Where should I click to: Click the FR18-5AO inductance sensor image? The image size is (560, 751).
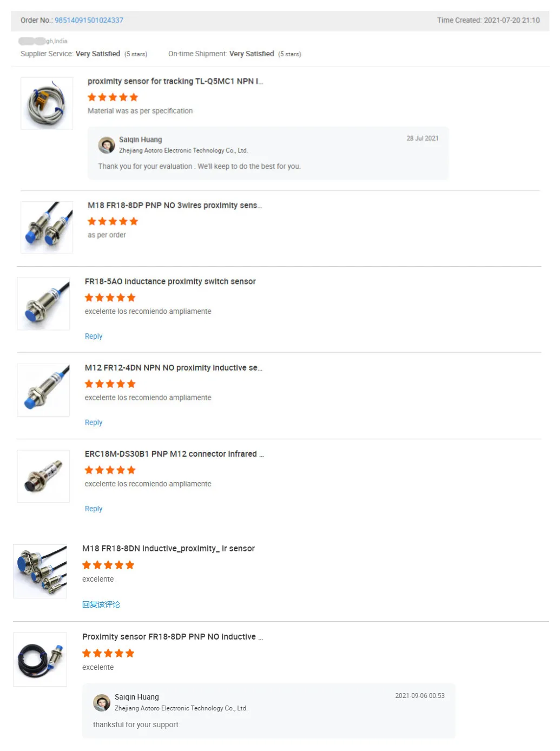43,304
